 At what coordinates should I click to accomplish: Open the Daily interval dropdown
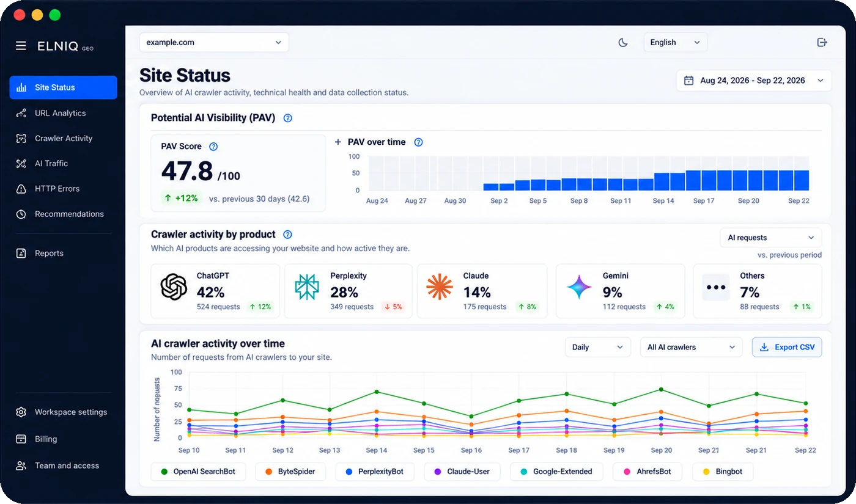pos(597,347)
